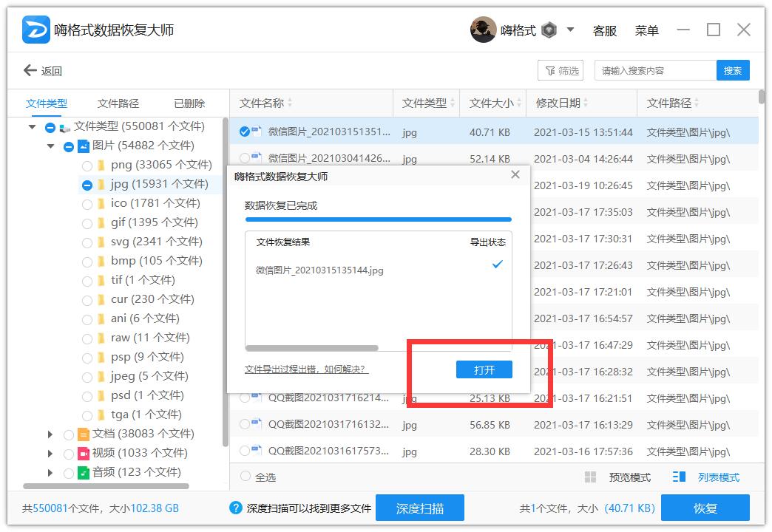Click the filter funnel icon
The height and width of the screenshot is (532, 772).
click(550, 71)
